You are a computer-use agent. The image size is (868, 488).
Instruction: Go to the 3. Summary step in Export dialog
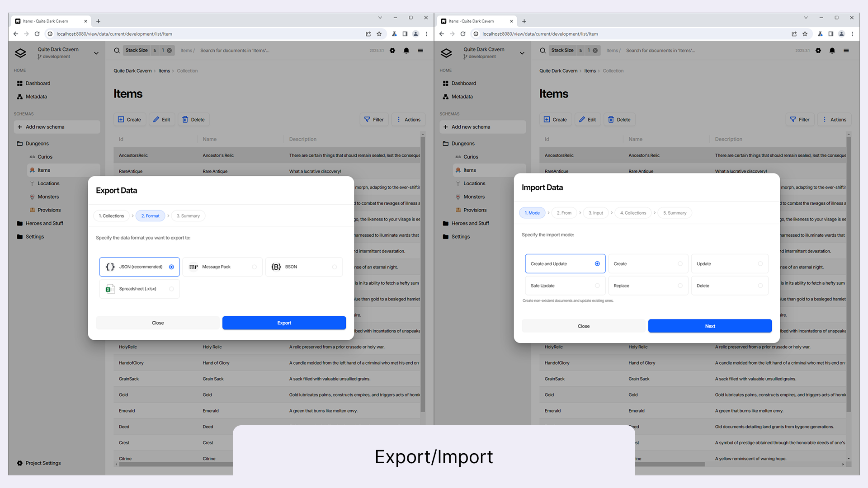[188, 216]
